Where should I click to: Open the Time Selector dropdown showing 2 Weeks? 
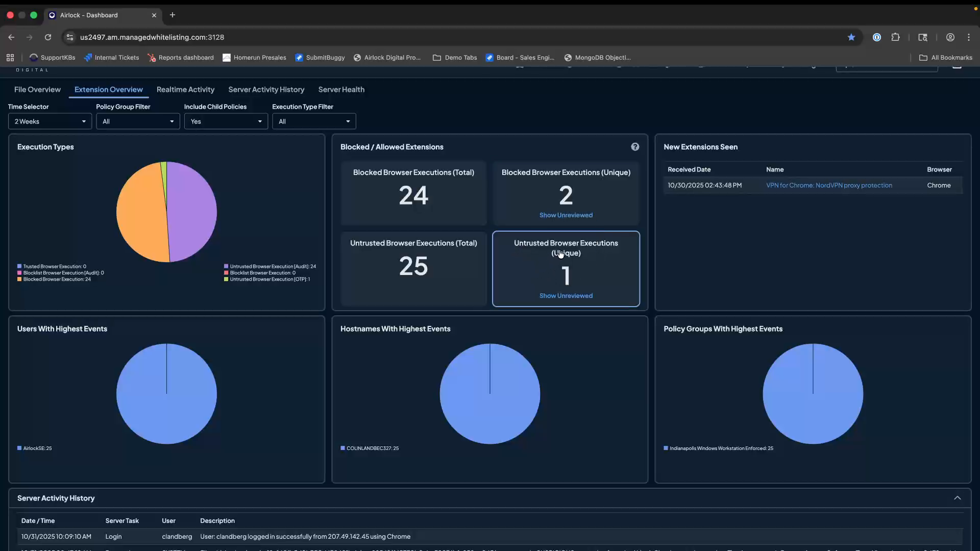(50, 121)
